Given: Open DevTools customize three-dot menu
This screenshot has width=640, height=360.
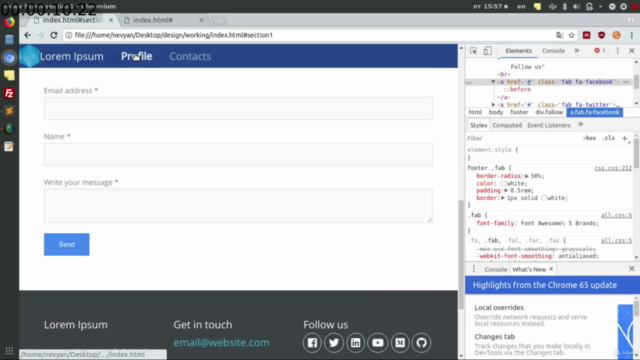Looking at the screenshot, I should point(617,51).
